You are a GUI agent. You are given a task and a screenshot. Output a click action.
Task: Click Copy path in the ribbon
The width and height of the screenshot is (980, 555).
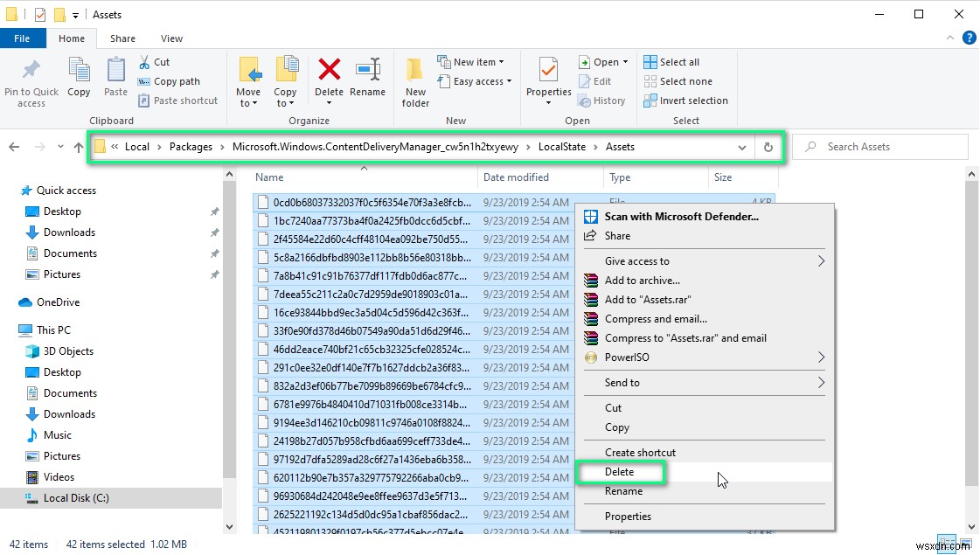[x=169, y=81]
